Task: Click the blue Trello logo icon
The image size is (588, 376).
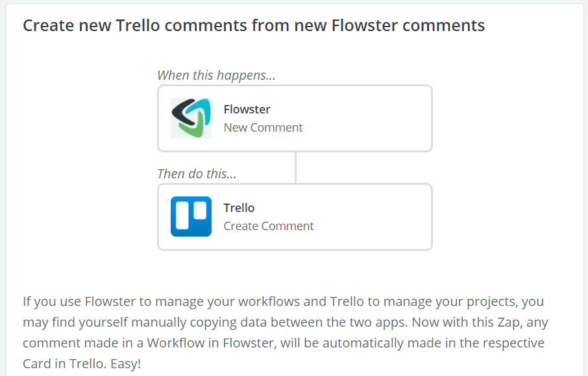Action: (191, 217)
